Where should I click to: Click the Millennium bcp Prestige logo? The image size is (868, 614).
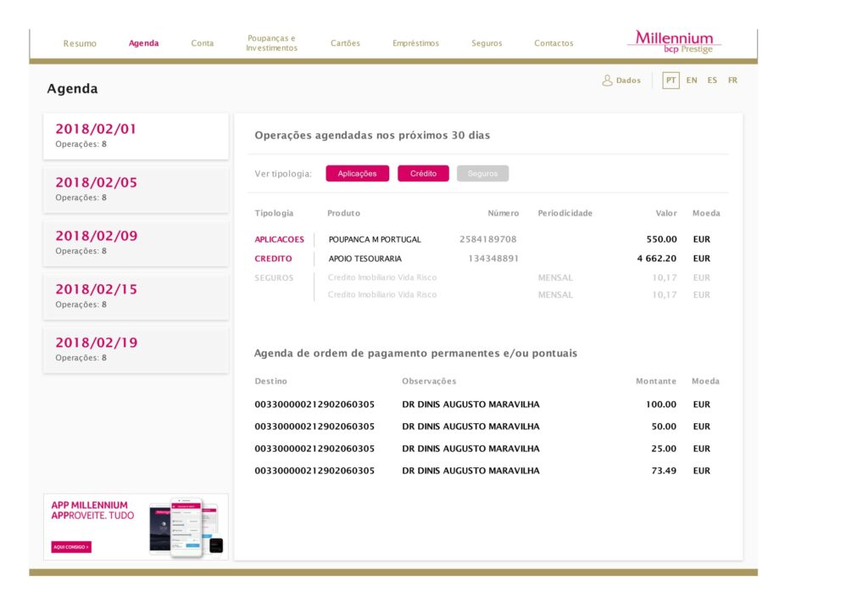[x=674, y=40]
